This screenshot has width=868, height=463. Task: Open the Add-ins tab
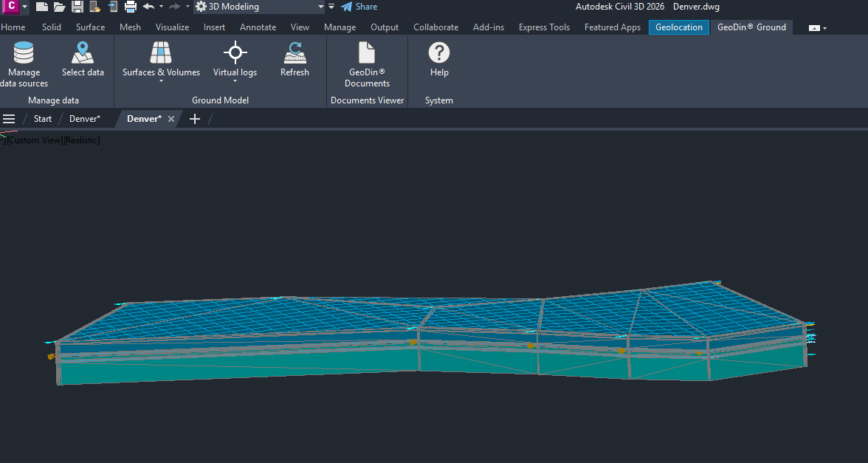click(489, 27)
